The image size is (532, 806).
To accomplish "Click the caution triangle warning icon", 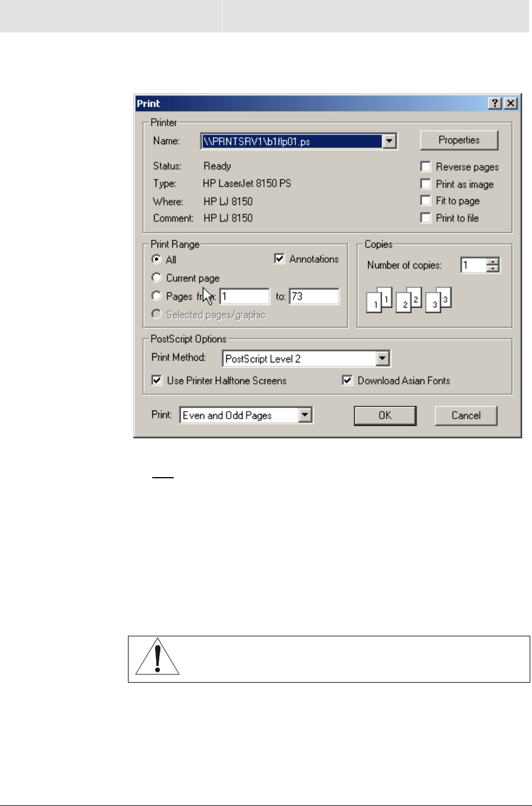I will pyautogui.click(x=157, y=657).
